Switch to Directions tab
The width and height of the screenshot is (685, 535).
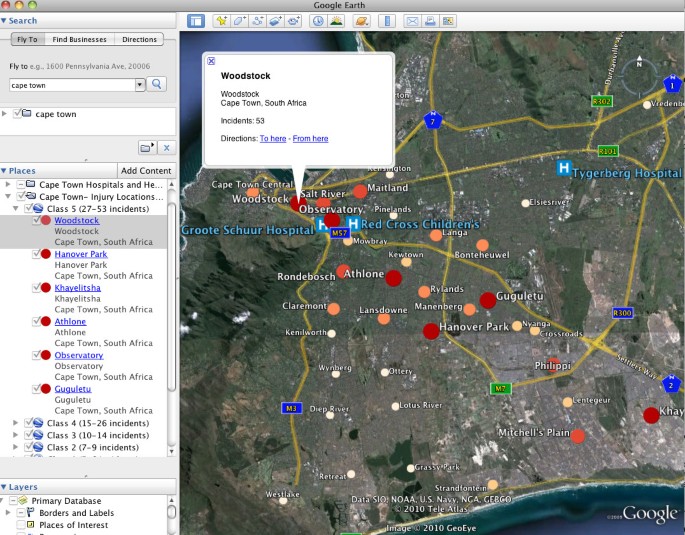coord(139,39)
